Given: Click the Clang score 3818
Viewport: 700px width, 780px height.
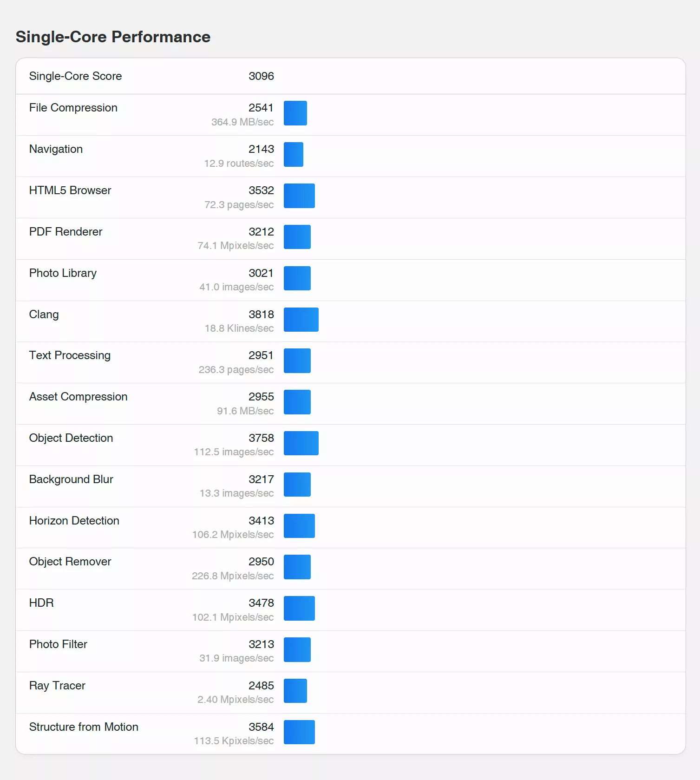Looking at the screenshot, I should [x=261, y=315].
